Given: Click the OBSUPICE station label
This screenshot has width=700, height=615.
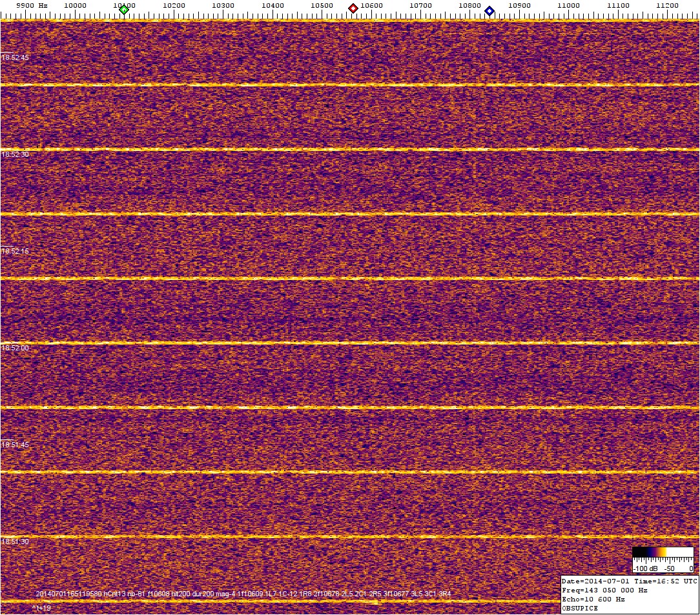Looking at the screenshot, I should pos(580,608).
